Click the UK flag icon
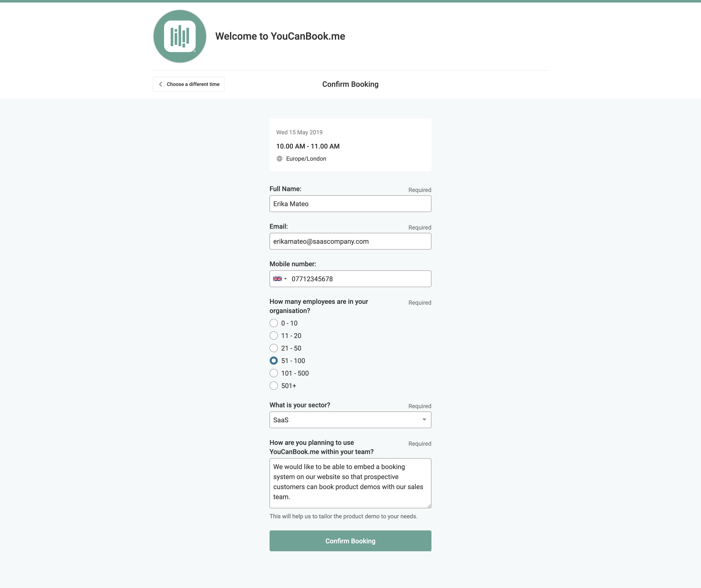701x588 pixels. click(277, 279)
